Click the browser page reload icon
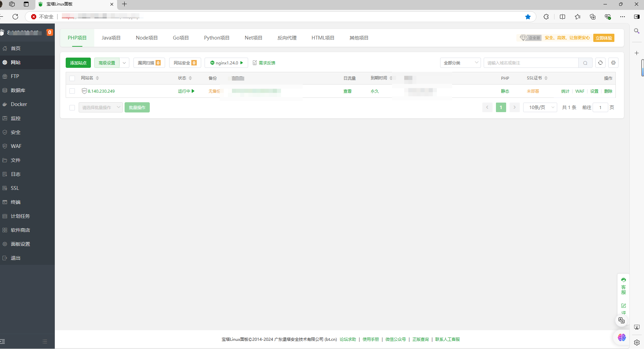644x349 pixels. coord(15,17)
